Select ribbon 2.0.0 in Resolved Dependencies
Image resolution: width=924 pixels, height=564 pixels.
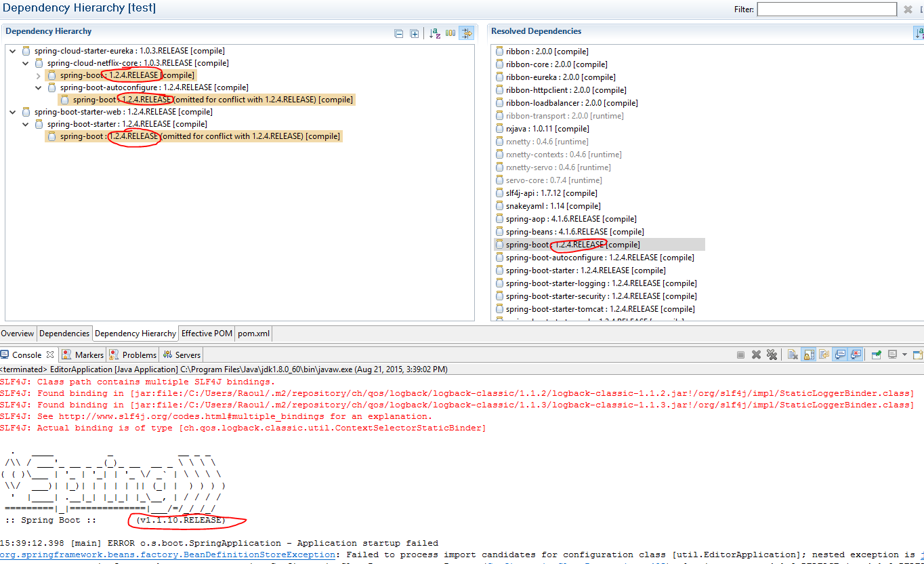542,52
